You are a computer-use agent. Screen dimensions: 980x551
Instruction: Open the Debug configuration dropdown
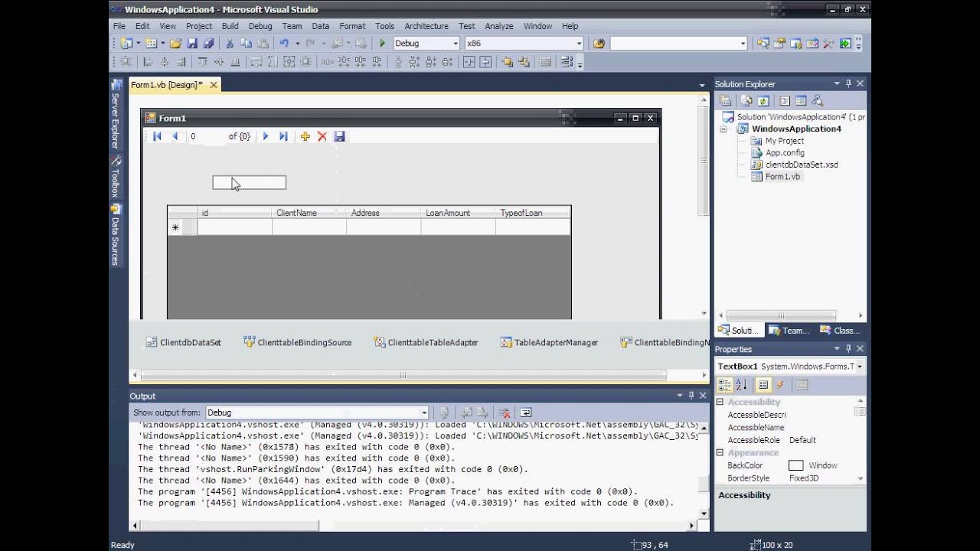click(456, 44)
